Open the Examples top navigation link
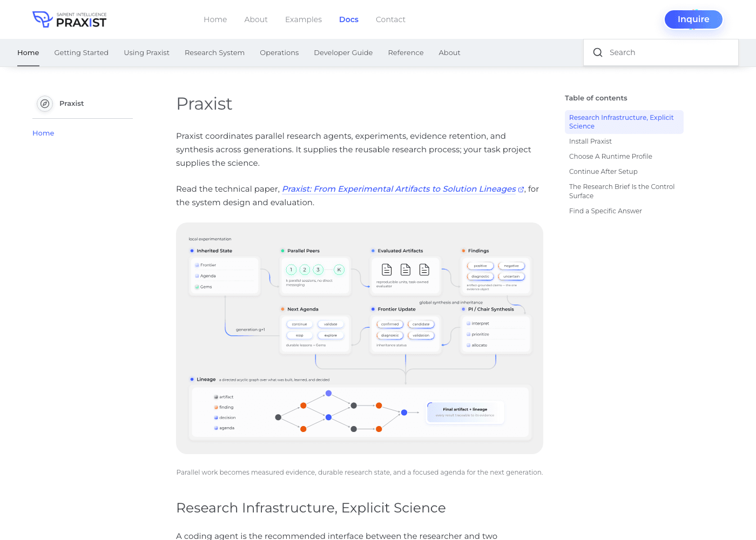The height and width of the screenshot is (540, 756). pyautogui.click(x=303, y=19)
